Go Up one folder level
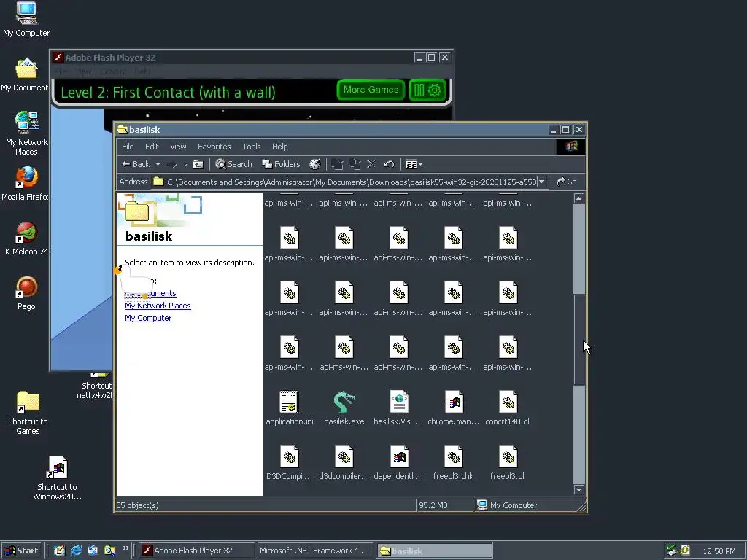The width and height of the screenshot is (747, 560). pos(198,164)
